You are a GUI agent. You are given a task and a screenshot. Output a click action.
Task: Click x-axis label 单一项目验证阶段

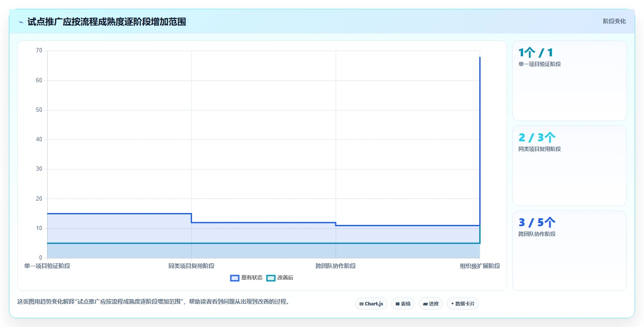(47, 266)
